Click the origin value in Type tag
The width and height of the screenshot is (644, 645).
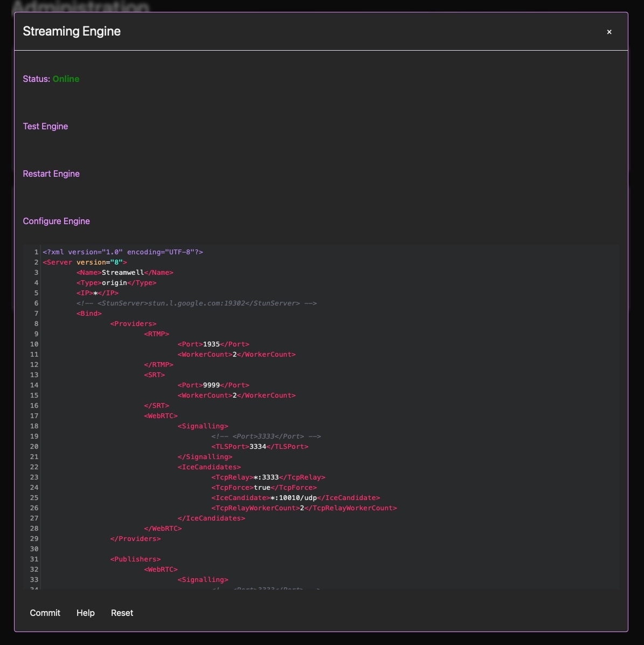click(x=114, y=283)
